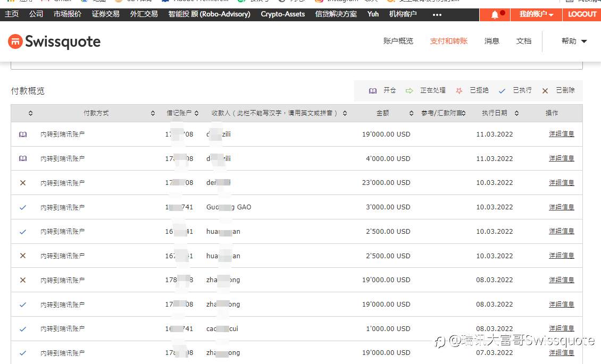Viewport: 601px width, 364px height.
Task: Click the 已拒绝 icon in legend
Action: pyautogui.click(x=459, y=91)
